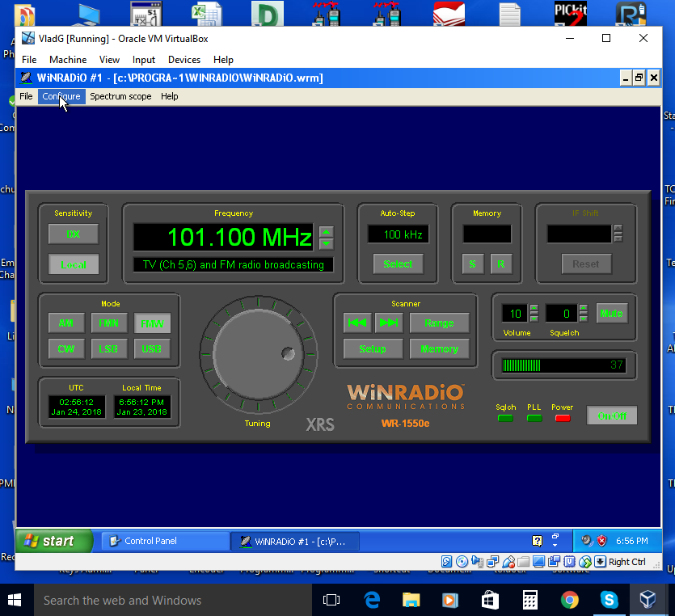Click the scanner scan-forward button
This screenshot has height=616, width=675.
(x=389, y=323)
